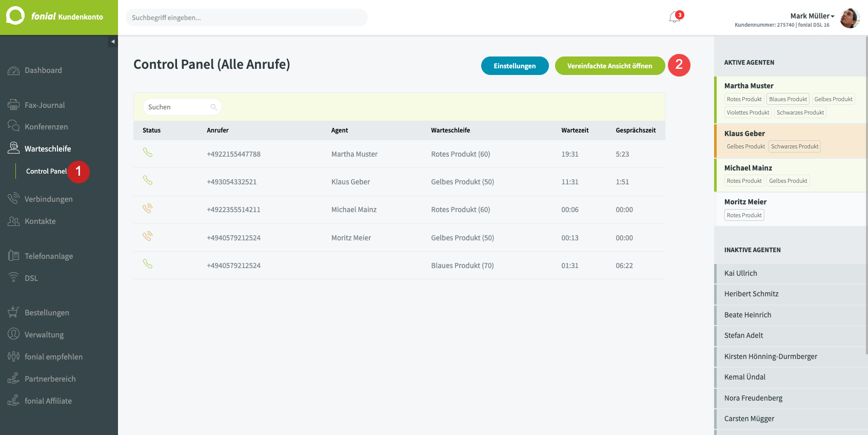Click the fonial Affiliate icon
Viewport: 868px width, 435px height.
14,400
